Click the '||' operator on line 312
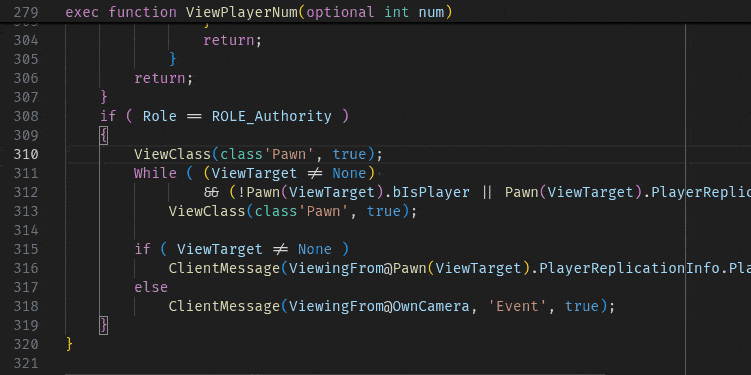Screen dimensions: 751x375 tap(488, 192)
